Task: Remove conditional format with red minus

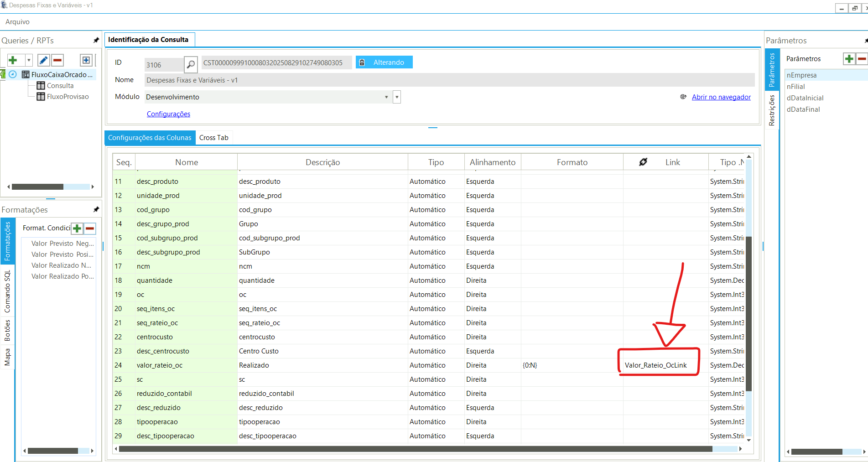Action: (x=90, y=228)
